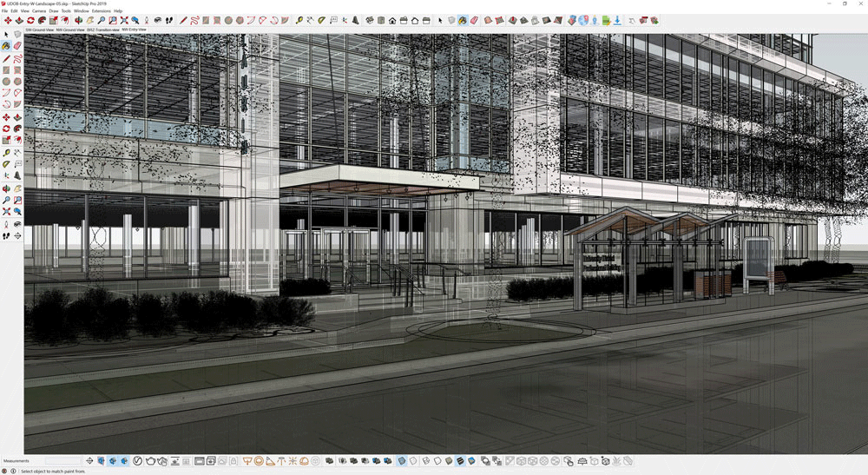Select the Zoom Window tool in the left palette
Viewport: 868px width, 475px height.
17,200
